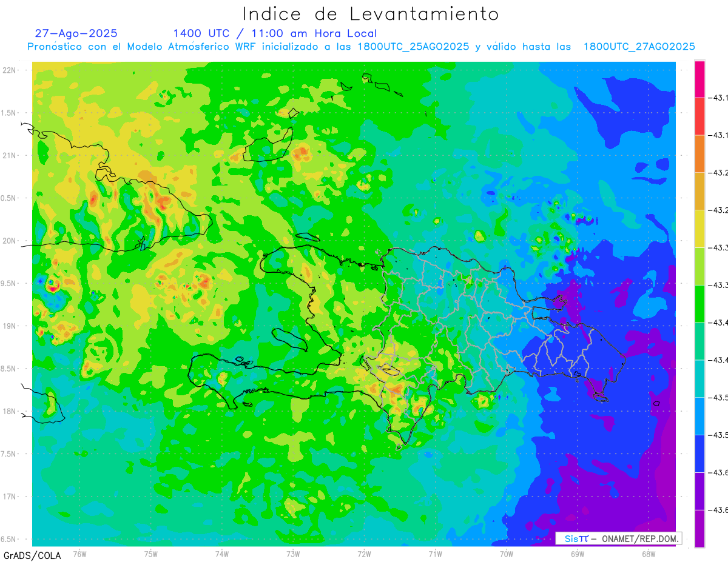The width and height of the screenshot is (728, 562).
Task: Click the "8.5N" latitude axis label
Action: coord(10,369)
